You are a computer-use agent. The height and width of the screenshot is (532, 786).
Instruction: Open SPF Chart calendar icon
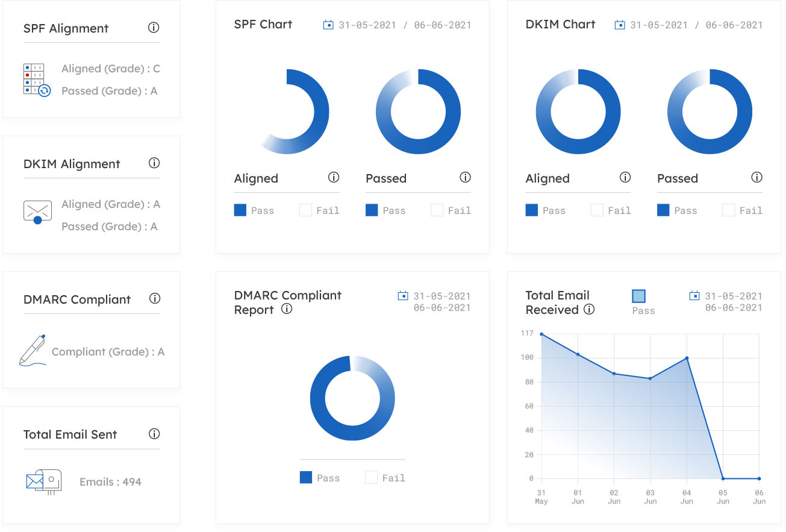pos(328,25)
